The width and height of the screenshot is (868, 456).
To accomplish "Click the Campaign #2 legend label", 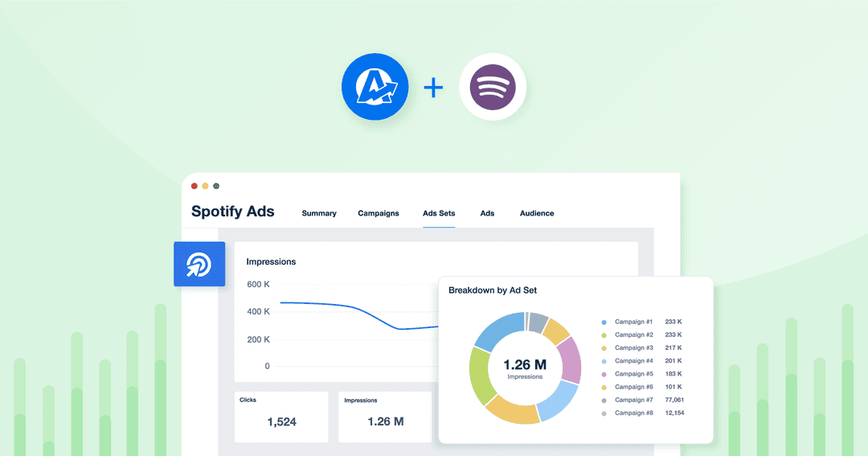I will (x=634, y=335).
